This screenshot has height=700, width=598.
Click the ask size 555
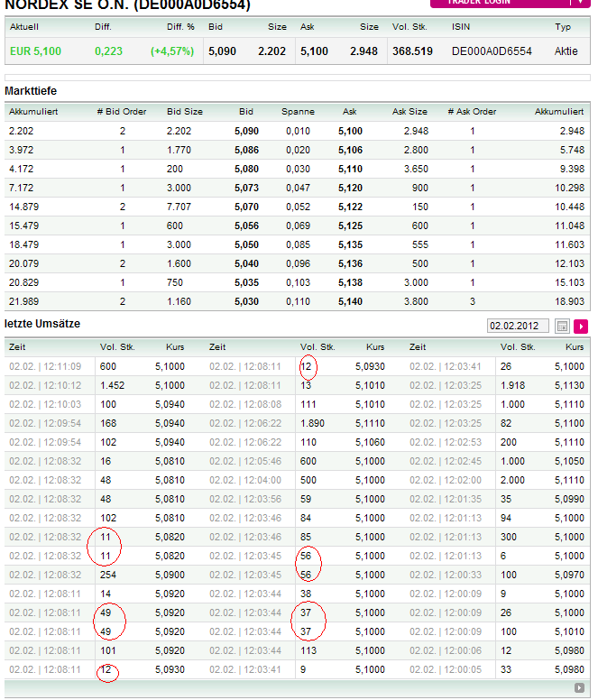click(420, 245)
